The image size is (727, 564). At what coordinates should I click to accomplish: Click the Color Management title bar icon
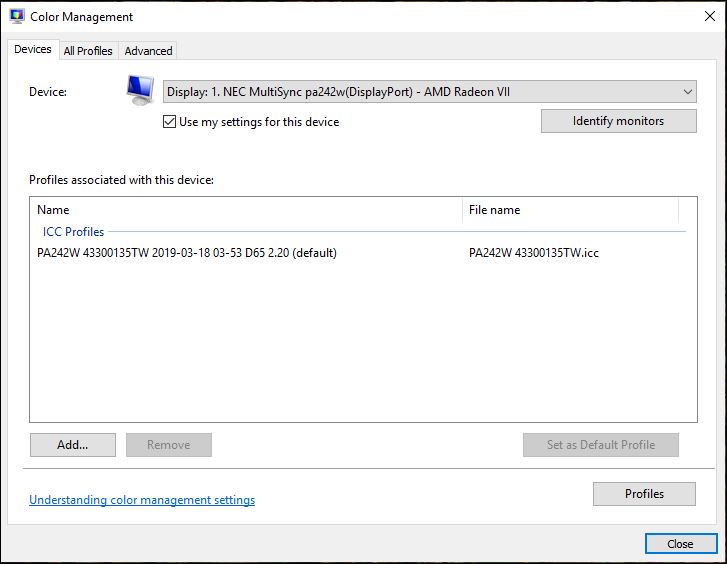pyautogui.click(x=17, y=16)
